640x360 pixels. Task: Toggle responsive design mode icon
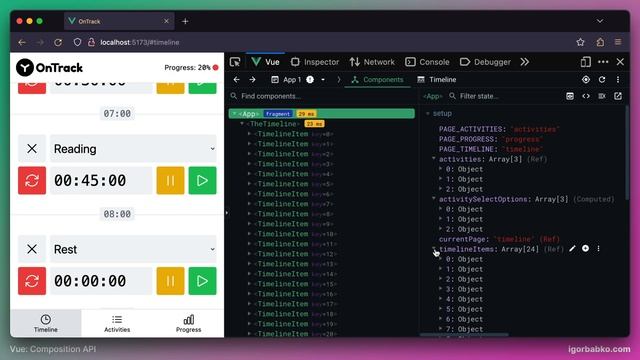tap(586, 62)
